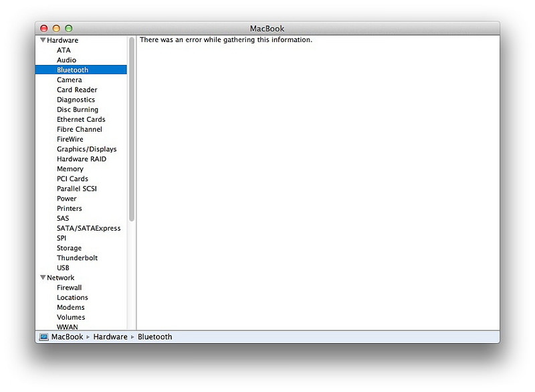Click the Hardware category label
Screen dimensions: 535x392
point(62,40)
